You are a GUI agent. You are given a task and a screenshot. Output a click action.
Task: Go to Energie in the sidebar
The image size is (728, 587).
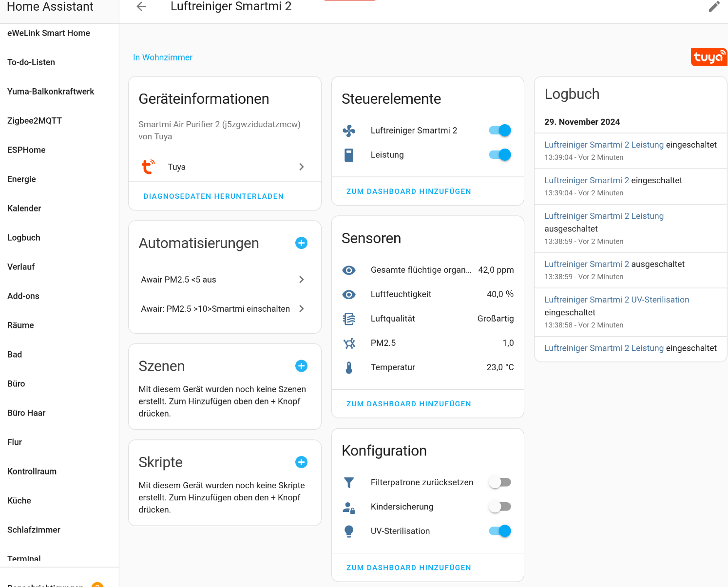(22, 179)
